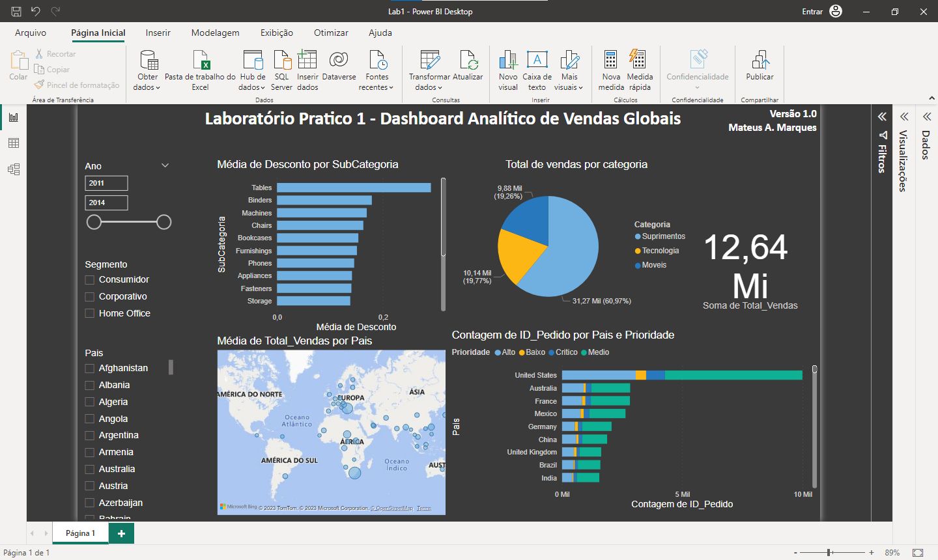Image resolution: width=938 pixels, height=560 pixels.
Task: Switch to Table data view in sidebar
Action: click(14, 143)
